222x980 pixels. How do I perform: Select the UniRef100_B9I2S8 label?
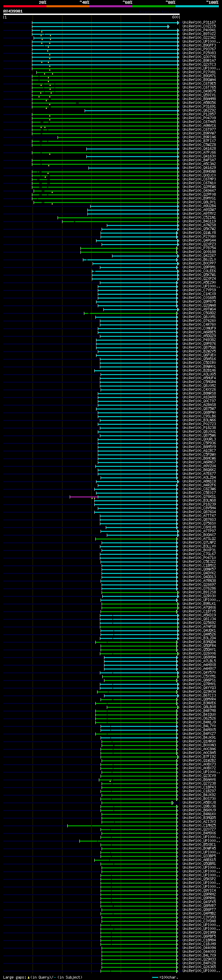[x=199, y=592]
